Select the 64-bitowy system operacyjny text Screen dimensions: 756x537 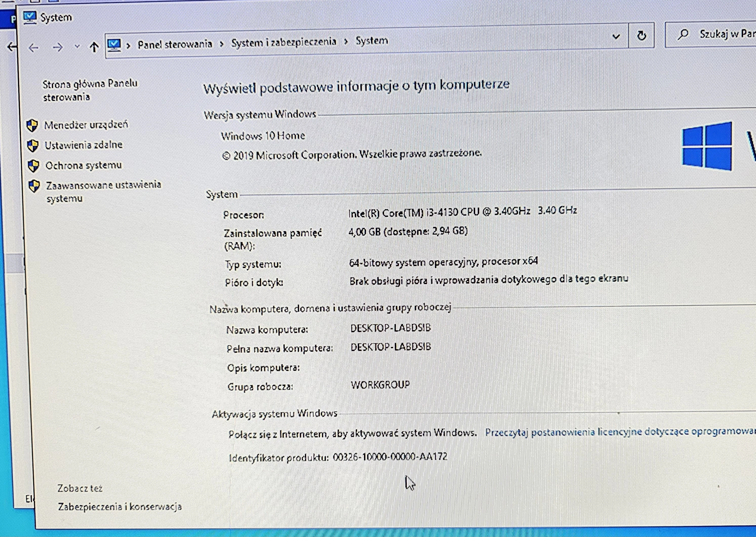443,262
